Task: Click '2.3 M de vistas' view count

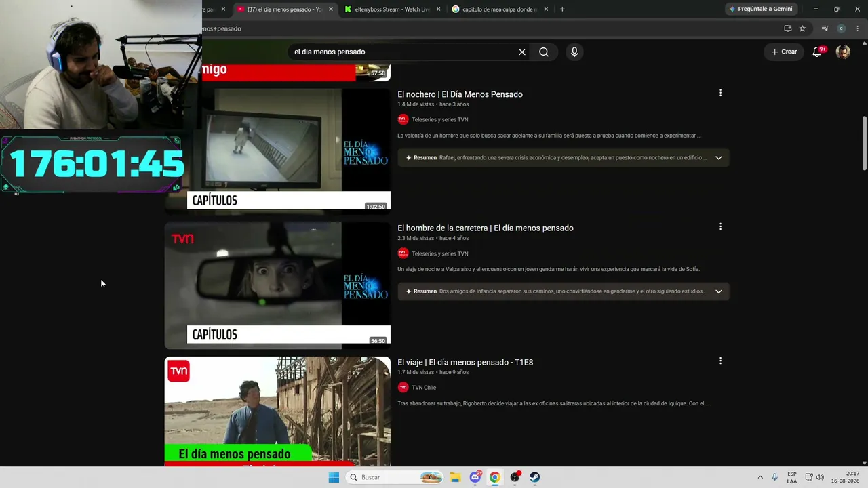Action: 416,238
